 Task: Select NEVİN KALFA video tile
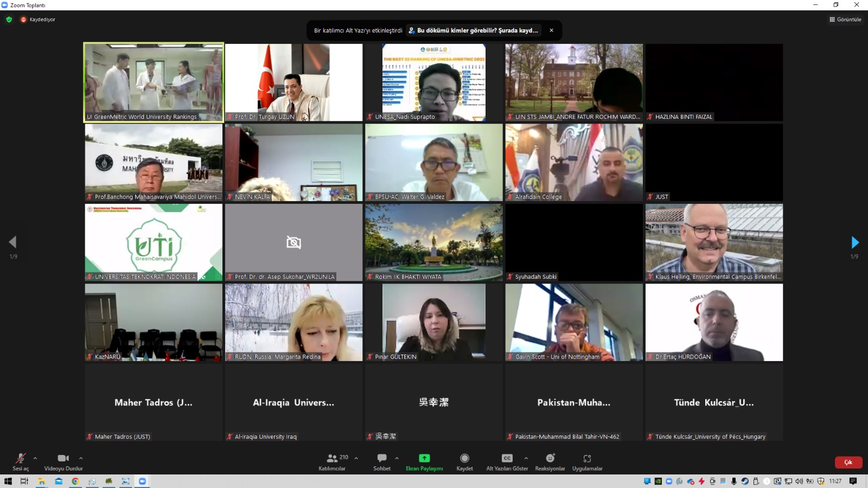pos(293,163)
